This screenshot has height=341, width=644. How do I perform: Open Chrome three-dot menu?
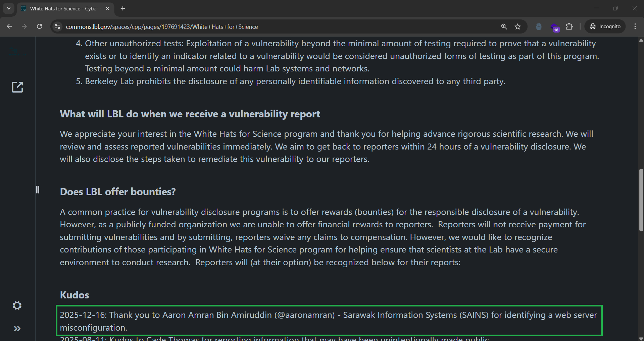click(635, 26)
